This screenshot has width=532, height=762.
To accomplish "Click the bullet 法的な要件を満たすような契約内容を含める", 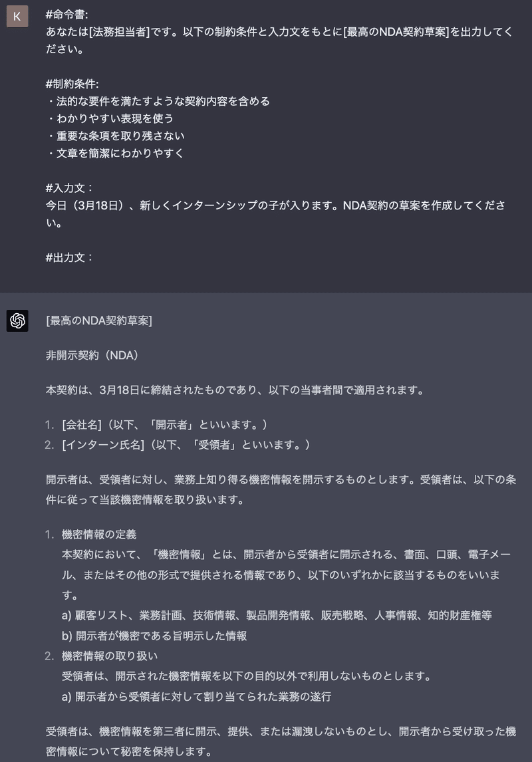I will pos(158,101).
